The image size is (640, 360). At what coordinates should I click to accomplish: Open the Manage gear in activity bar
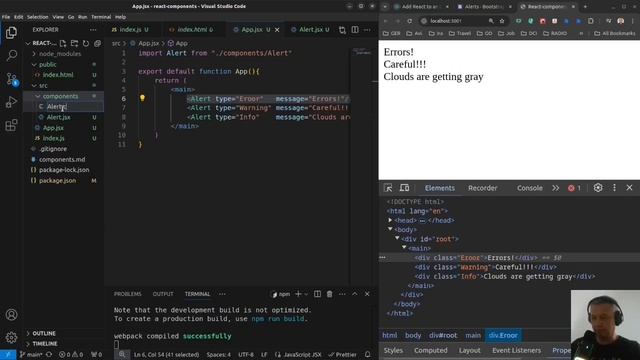[x=11, y=337]
